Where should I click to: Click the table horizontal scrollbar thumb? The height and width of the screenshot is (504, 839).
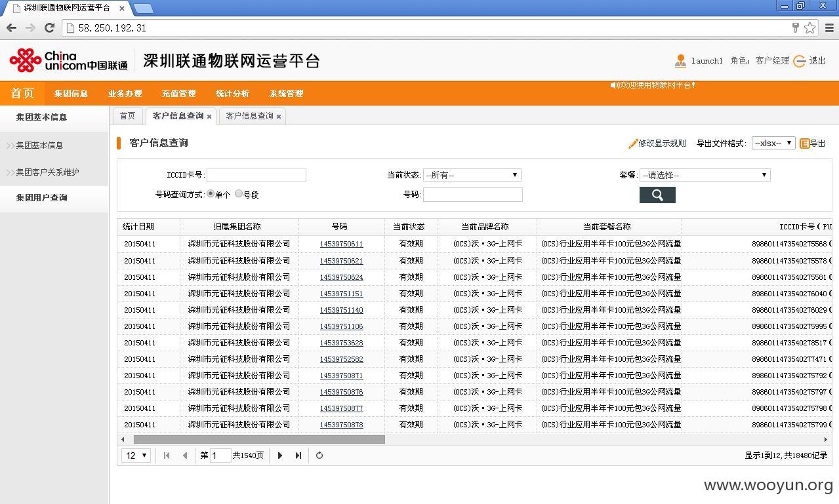259,440
